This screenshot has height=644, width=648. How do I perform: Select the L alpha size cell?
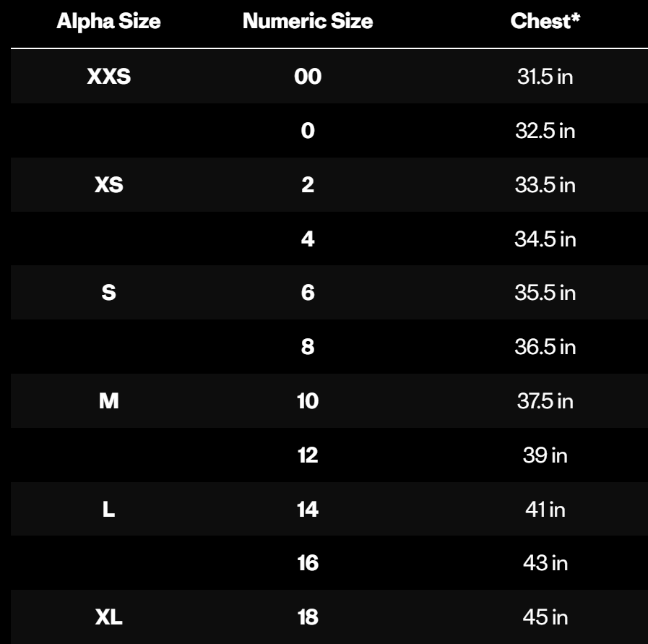point(108,510)
